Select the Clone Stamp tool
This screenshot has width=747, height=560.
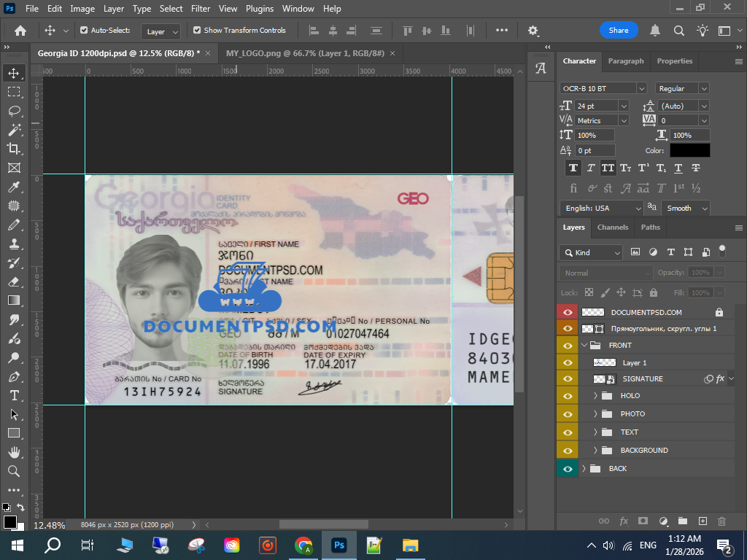point(13,244)
